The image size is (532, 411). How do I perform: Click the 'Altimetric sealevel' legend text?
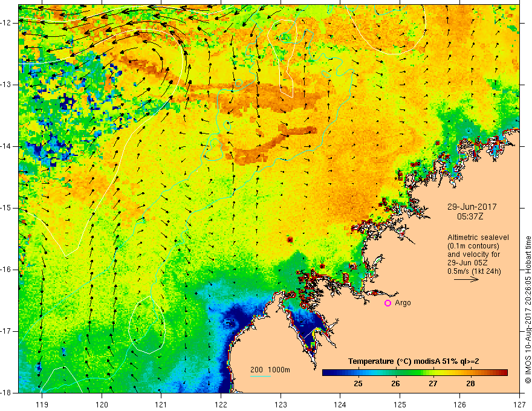(478, 238)
